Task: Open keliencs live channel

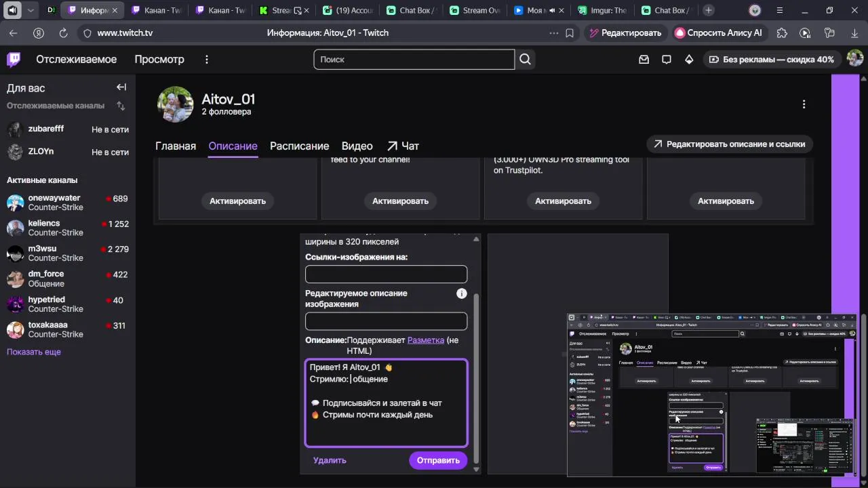Action: click(x=68, y=228)
